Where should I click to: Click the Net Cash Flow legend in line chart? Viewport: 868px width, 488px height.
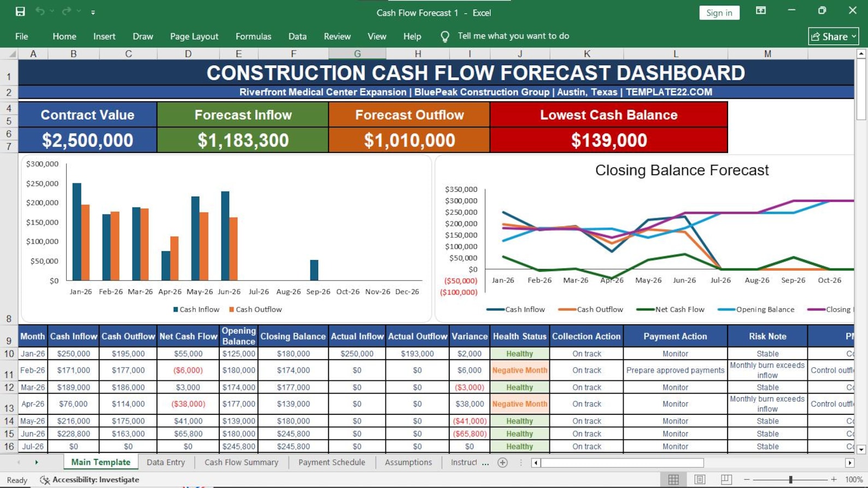click(x=671, y=309)
